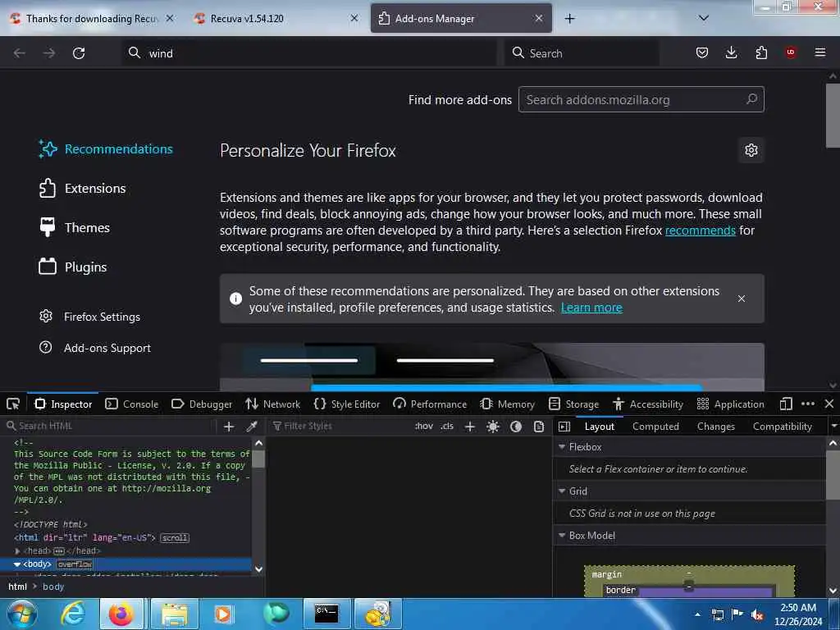This screenshot has height=630, width=840.
Task: Open the Extensions puzzle icon in toolbar
Action: coord(761,52)
